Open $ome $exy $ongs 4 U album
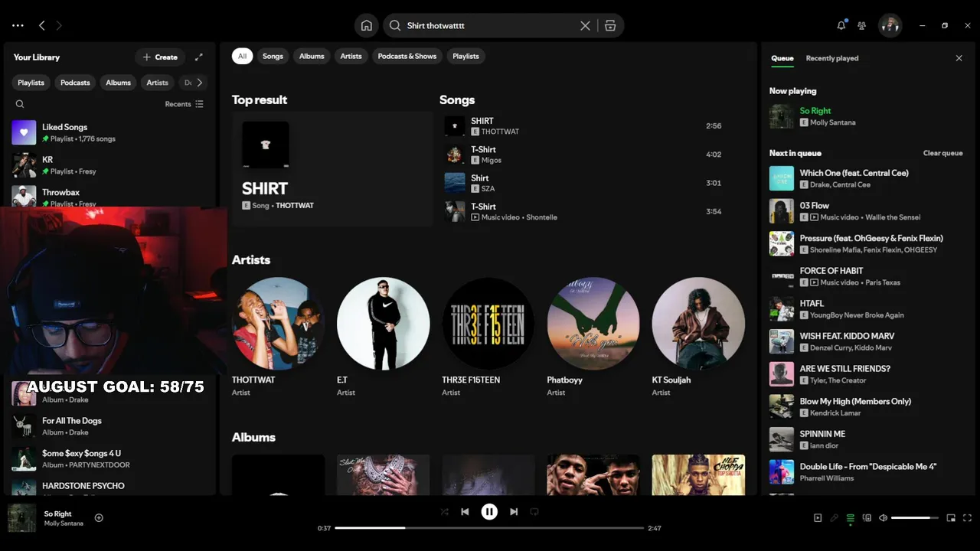The image size is (980, 551). click(109, 458)
